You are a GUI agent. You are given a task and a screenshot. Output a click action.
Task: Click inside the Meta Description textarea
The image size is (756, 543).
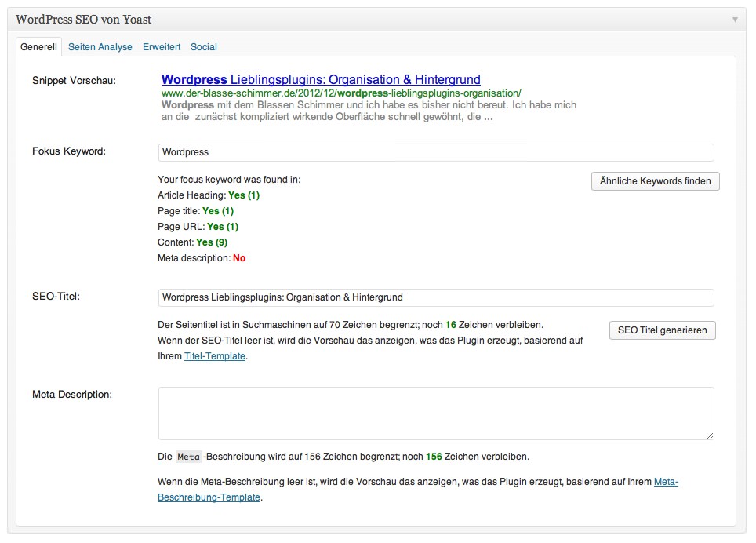436,414
